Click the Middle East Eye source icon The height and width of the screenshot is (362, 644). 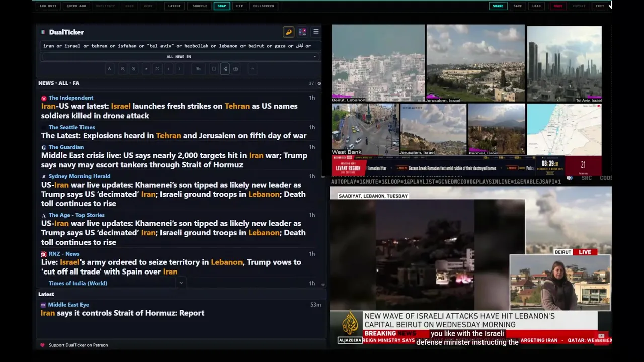[x=43, y=305]
